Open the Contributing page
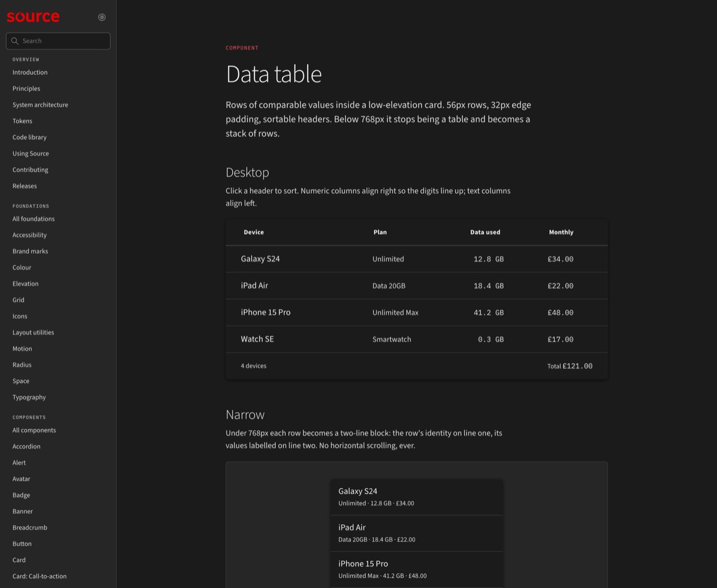This screenshot has height=588, width=717. click(x=30, y=170)
